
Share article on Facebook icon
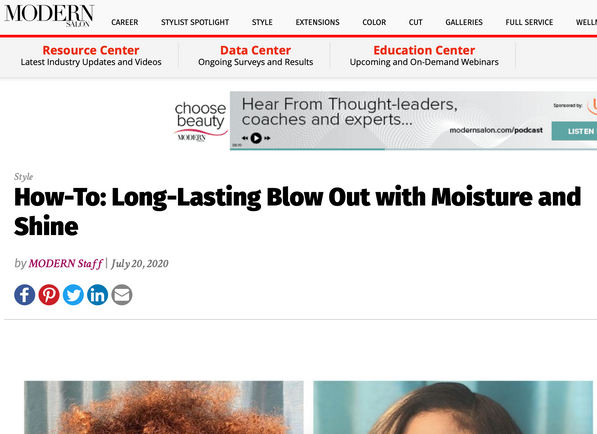pos(25,295)
